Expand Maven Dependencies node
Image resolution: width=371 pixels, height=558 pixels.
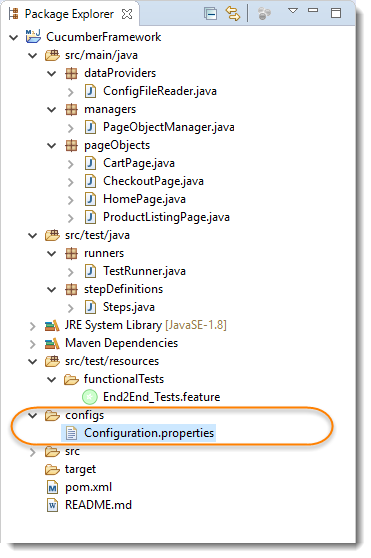point(33,343)
